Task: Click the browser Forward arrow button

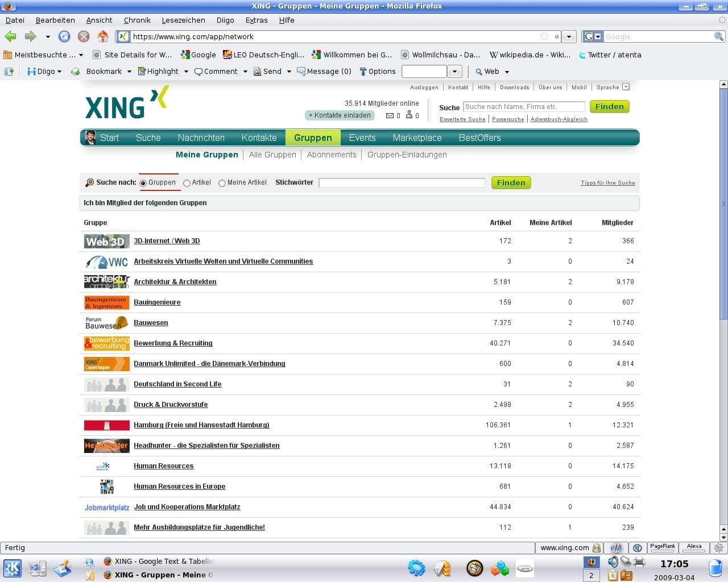Action: (30, 36)
